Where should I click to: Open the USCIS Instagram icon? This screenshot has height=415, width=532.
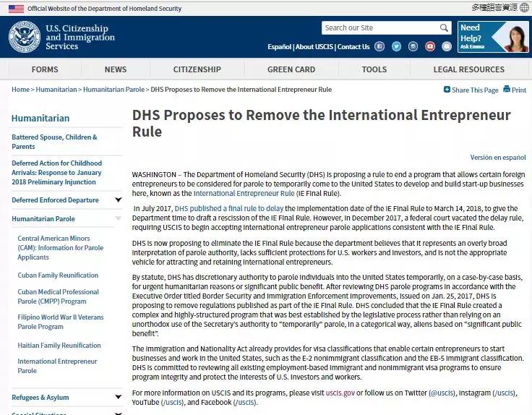(x=413, y=46)
